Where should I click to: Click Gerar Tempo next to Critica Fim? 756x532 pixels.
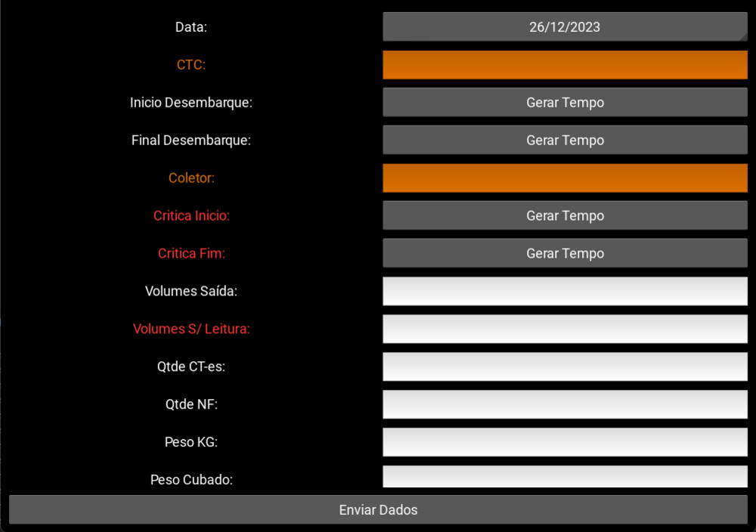(x=565, y=253)
